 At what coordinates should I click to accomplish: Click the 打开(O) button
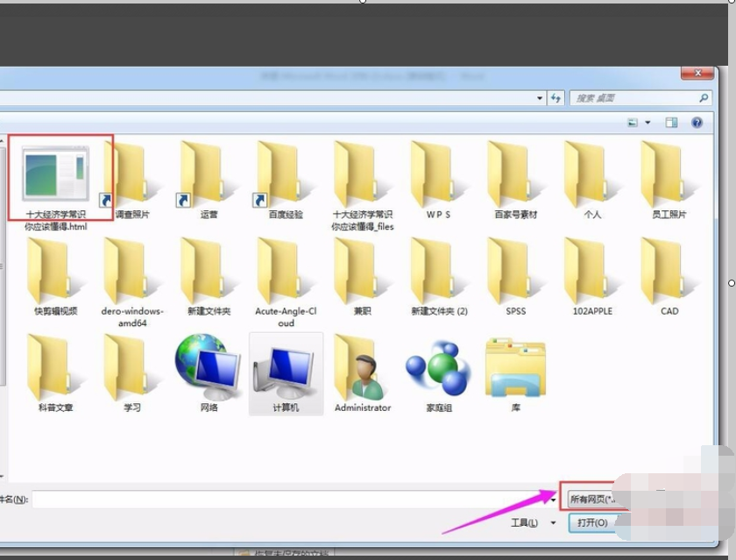[x=592, y=522]
